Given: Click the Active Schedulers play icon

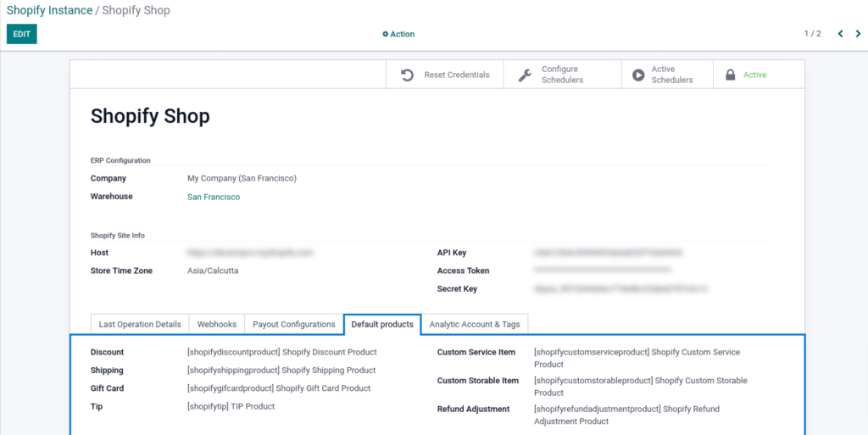Looking at the screenshot, I should click(x=638, y=75).
